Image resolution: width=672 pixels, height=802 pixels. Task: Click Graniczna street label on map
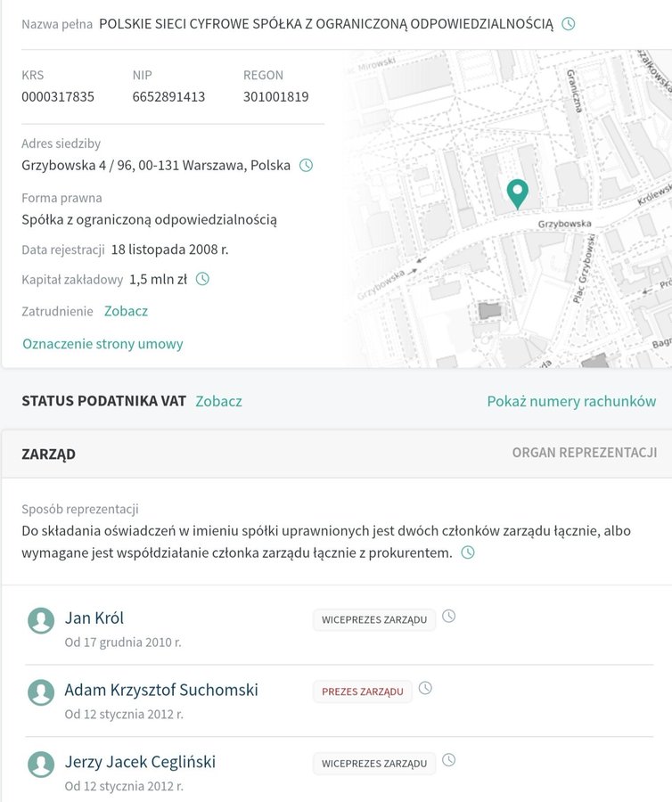pyautogui.click(x=574, y=91)
